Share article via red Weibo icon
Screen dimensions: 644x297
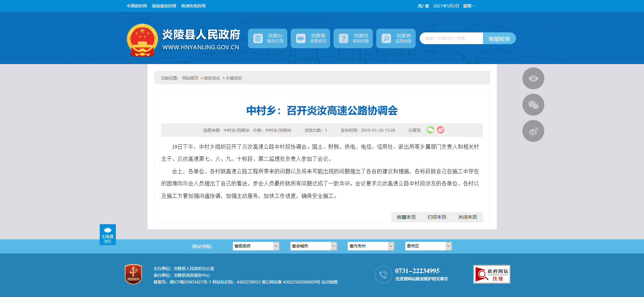pos(441,130)
